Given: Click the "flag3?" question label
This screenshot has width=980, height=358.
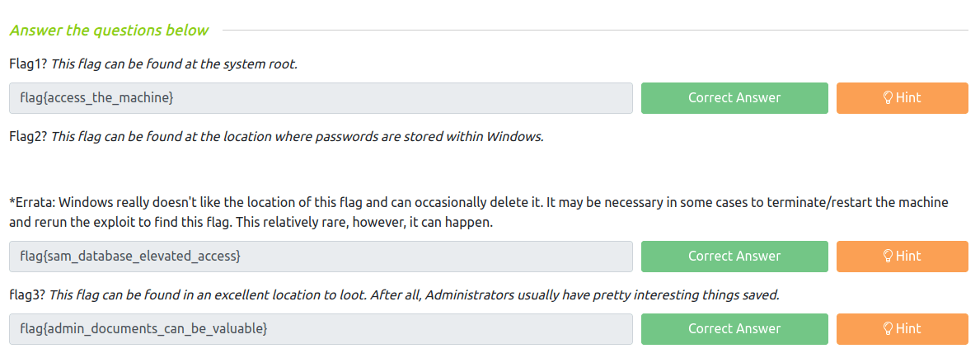Looking at the screenshot, I should click(28, 294).
